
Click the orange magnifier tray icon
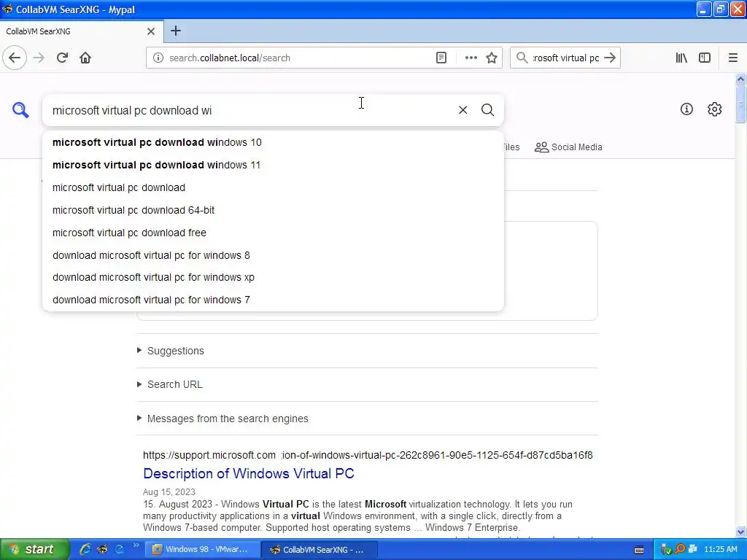pyautogui.click(x=680, y=550)
